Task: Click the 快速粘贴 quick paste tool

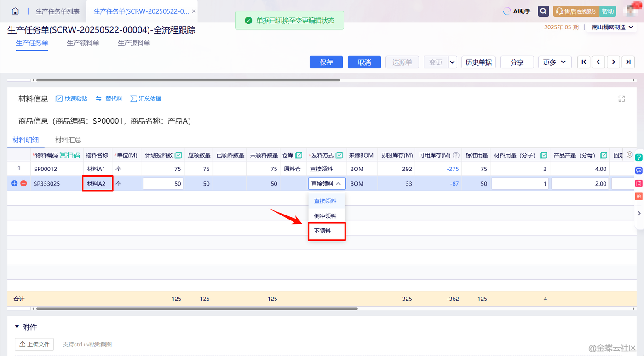Action: (71, 99)
